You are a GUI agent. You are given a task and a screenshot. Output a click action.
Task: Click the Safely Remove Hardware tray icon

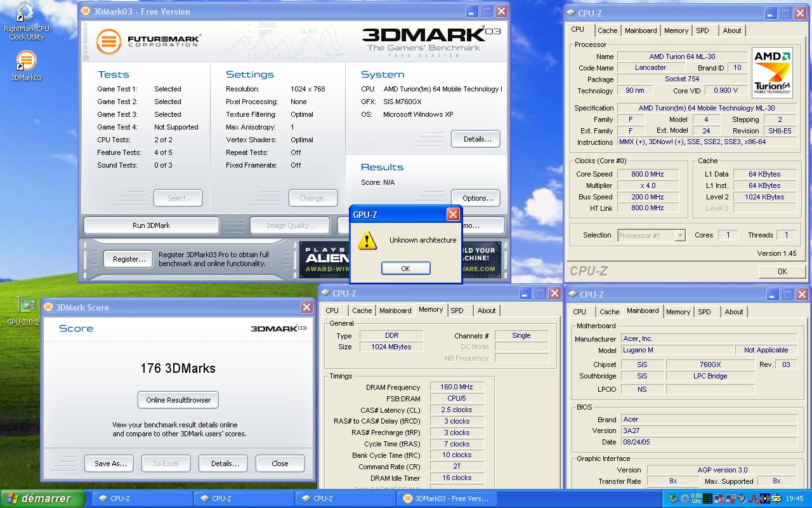point(673,498)
